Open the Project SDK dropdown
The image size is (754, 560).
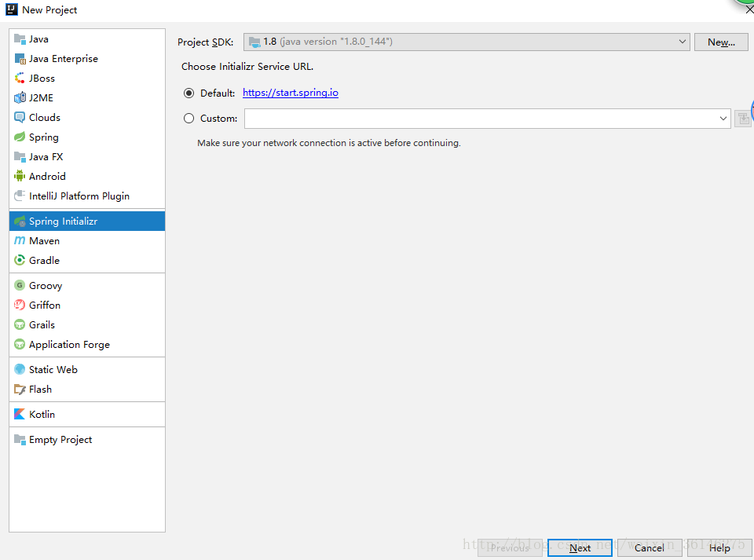pos(467,42)
